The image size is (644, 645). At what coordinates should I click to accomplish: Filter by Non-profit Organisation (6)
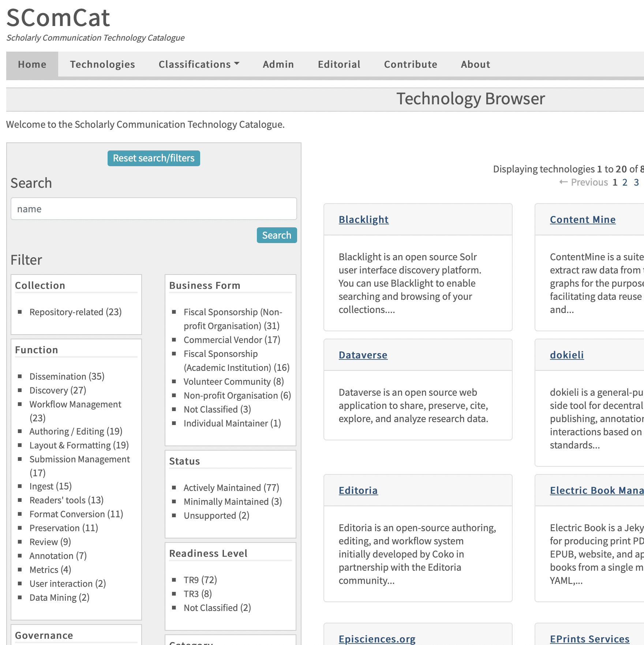237,395
